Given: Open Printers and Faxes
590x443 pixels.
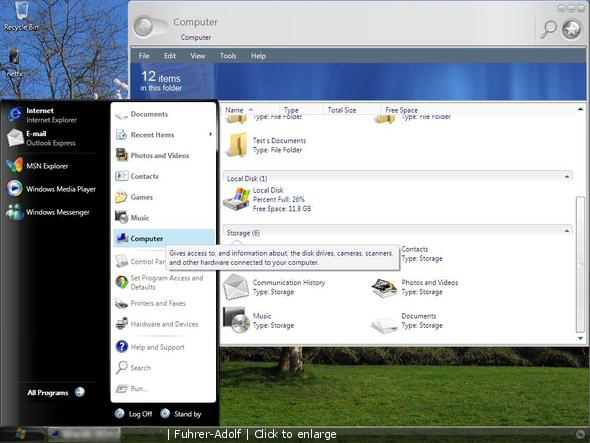Looking at the screenshot, I should tap(164, 303).
